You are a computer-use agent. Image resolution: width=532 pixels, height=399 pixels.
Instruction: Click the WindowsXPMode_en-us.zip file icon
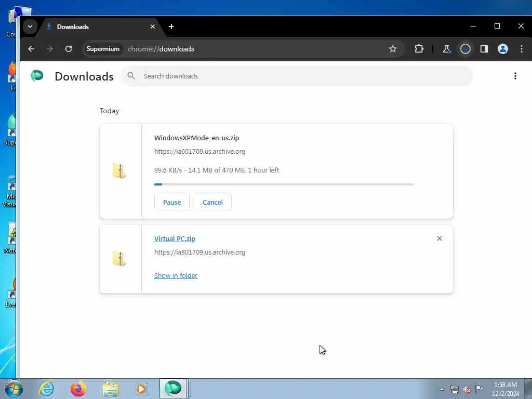coord(119,170)
